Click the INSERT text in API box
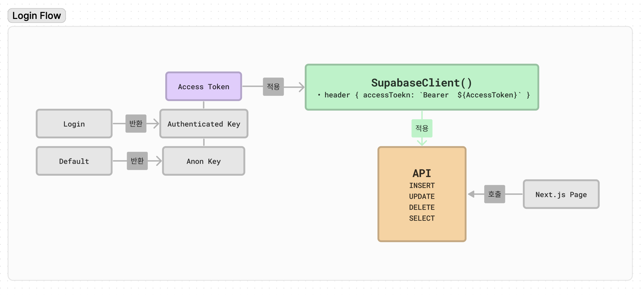Image resolution: width=644 pixels, height=295 pixels. click(422, 186)
